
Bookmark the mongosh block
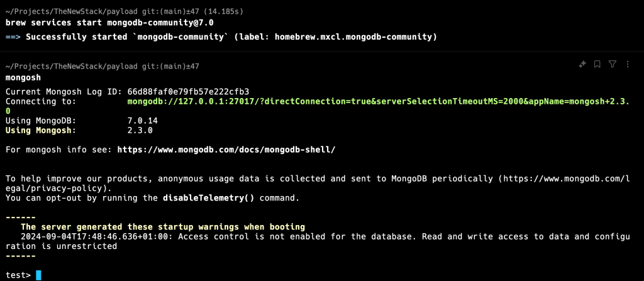(x=597, y=64)
